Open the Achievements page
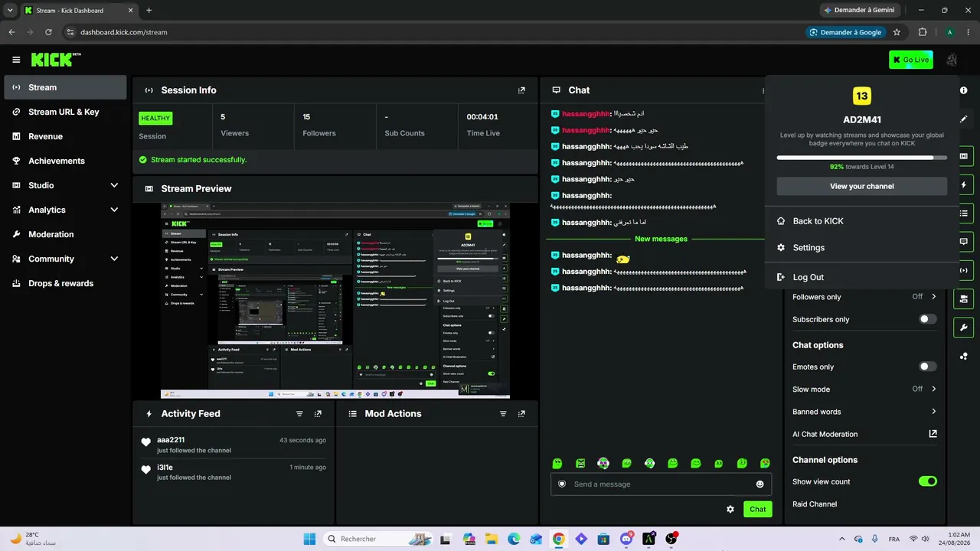Viewport: 980px width, 551px height. click(x=65, y=161)
